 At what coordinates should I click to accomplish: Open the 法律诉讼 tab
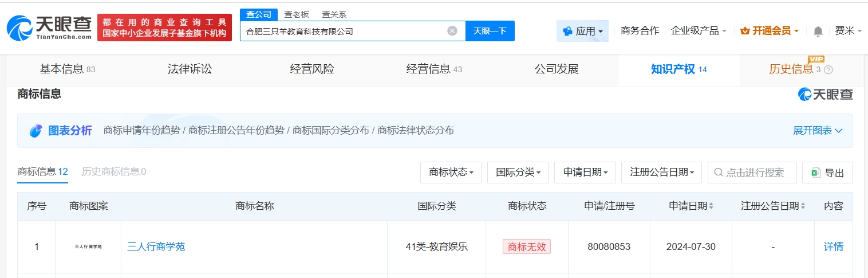[190, 69]
